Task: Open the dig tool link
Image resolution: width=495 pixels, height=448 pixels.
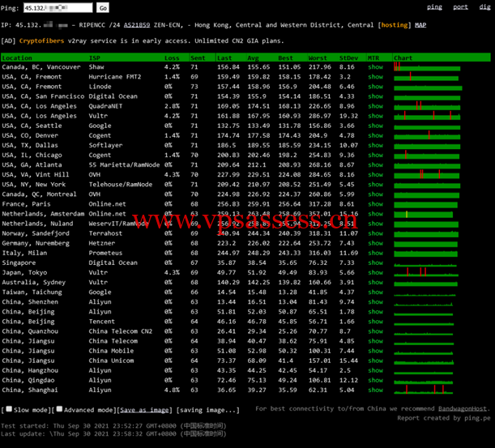Action: pyautogui.click(x=484, y=7)
